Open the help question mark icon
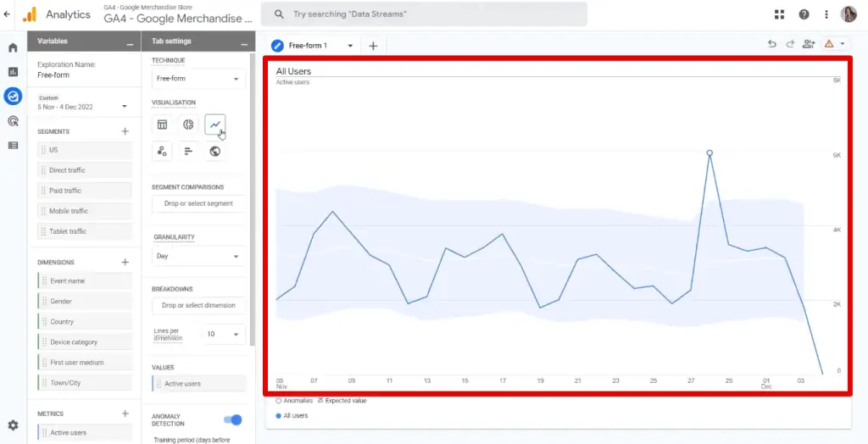The width and height of the screenshot is (868, 444). (x=804, y=14)
